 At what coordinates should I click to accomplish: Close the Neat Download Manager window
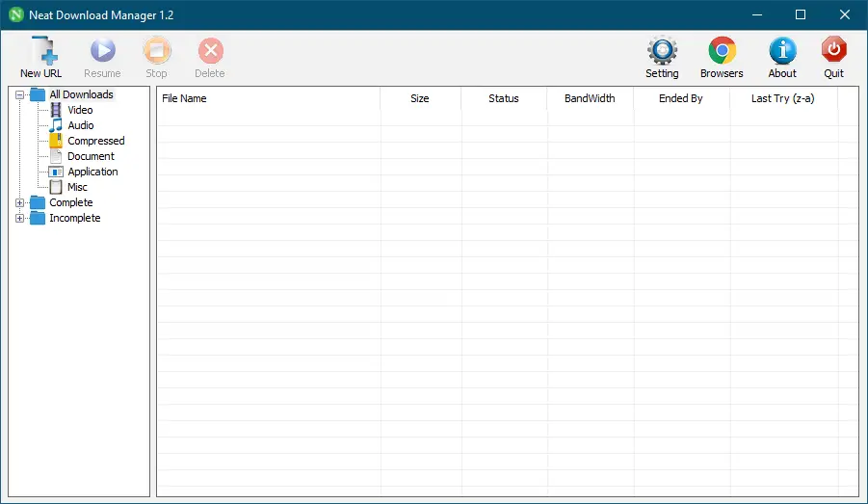pyautogui.click(x=845, y=15)
